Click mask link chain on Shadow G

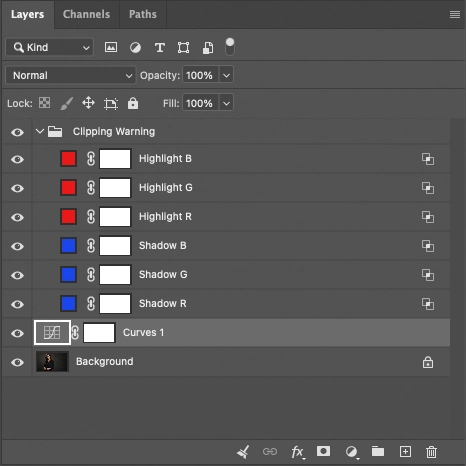tap(91, 275)
